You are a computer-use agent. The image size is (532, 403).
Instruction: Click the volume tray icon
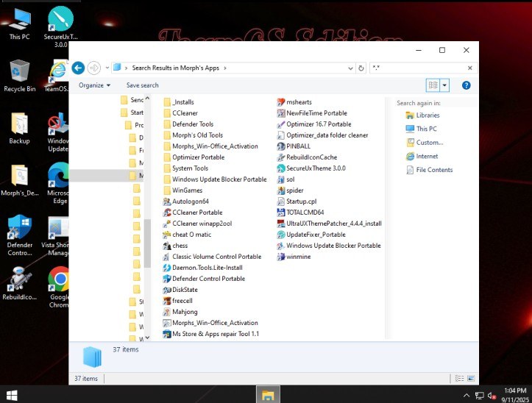492,396
